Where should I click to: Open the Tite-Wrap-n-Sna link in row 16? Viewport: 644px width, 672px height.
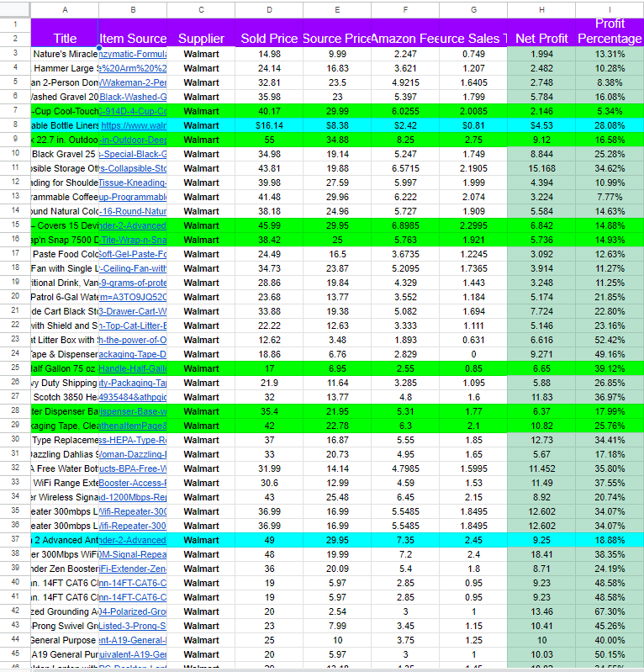[x=134, y=240]
